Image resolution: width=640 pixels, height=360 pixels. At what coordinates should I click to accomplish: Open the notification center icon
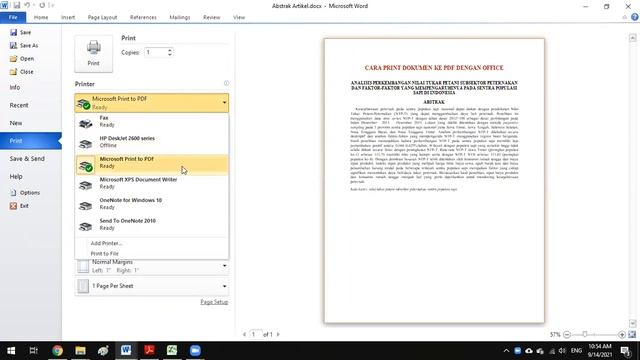point(625,351)
